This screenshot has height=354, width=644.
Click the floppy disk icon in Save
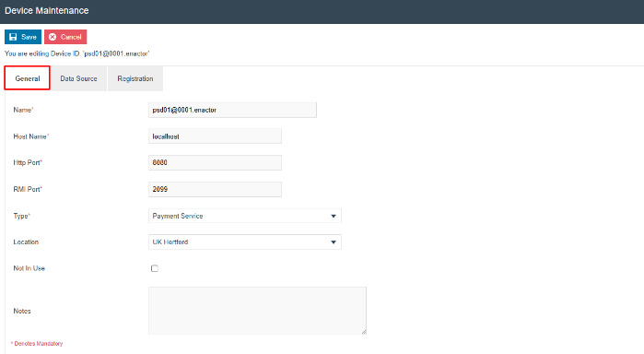[x=13, y=37]
